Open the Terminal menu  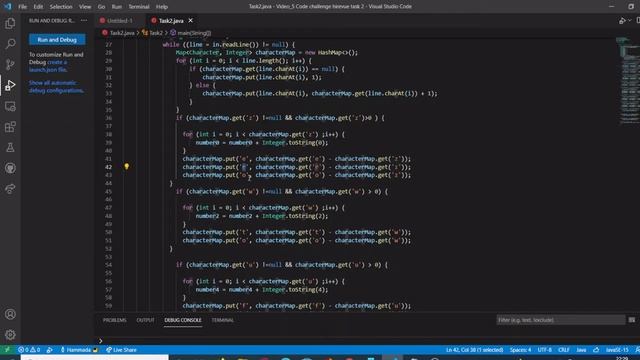[139, 7]
